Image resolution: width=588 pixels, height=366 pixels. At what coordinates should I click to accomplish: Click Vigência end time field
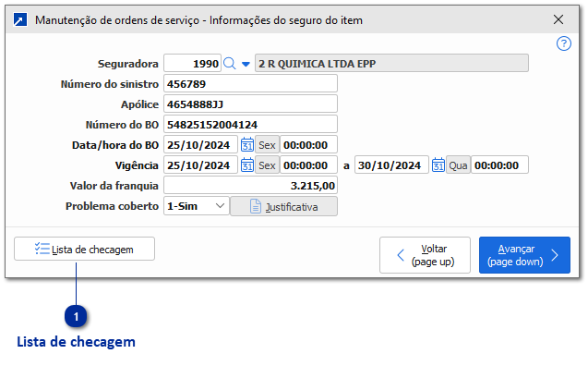coord(499,165)
